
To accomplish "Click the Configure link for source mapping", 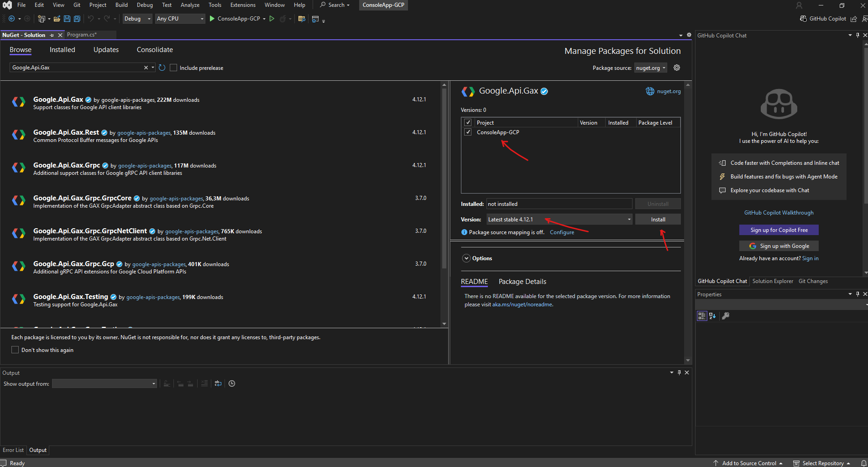I will tap(562, 232).
